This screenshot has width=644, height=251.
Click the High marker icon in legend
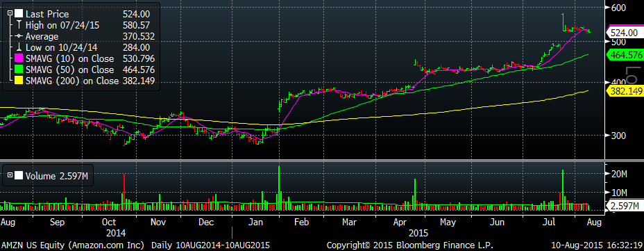coord(19,25)
